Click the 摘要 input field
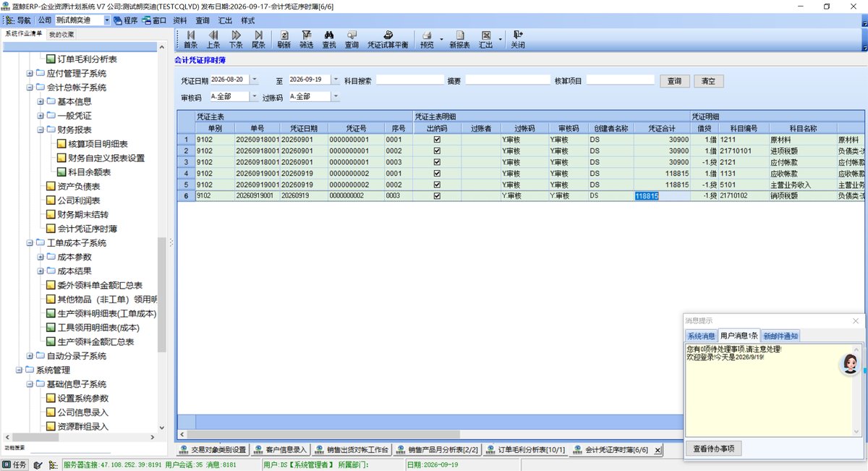Viewport: 868px width, 471px height. 508,80
